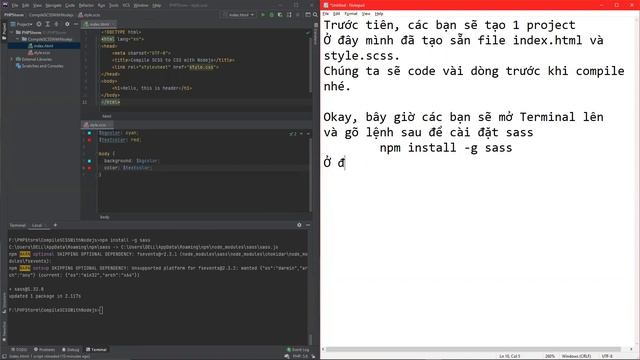The image size is (640, 360).
Task: Collapse the CompileSCSSWithNodejs folder
Action: (x=18, y=39)
